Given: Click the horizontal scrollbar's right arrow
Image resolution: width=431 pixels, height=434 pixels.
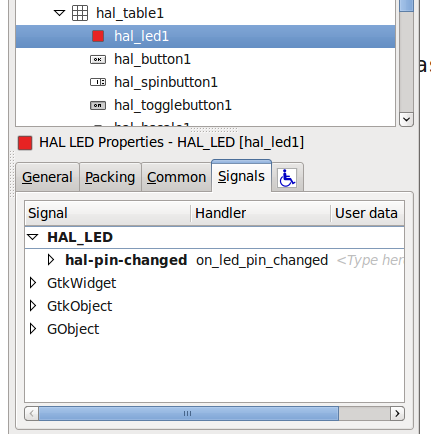Looking at the screenshot, I should [397, 414].
